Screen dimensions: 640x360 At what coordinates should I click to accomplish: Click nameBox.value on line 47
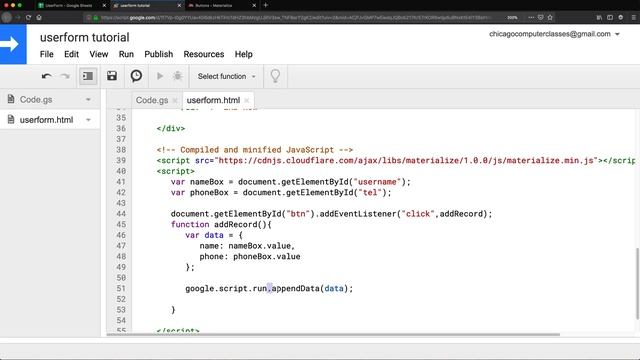[x=259, y=246]
